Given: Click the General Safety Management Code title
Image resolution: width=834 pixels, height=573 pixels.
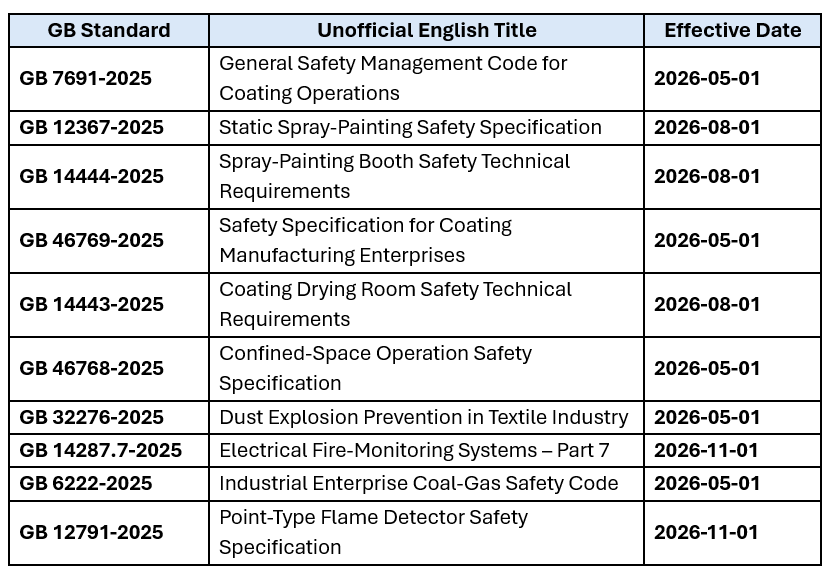Looking at the screenshot, I should pyautogui.click(x=393, y=78).
